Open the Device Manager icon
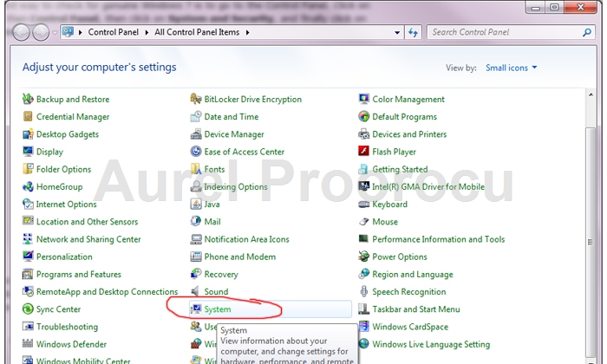 coord(196,134)
